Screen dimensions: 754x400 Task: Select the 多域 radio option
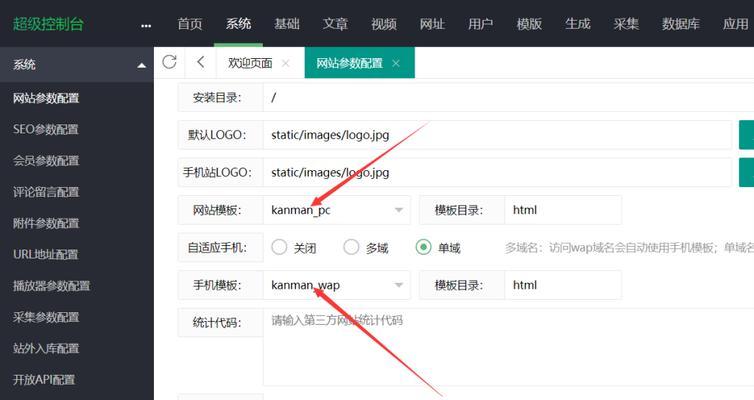click(x=351, y=247)
